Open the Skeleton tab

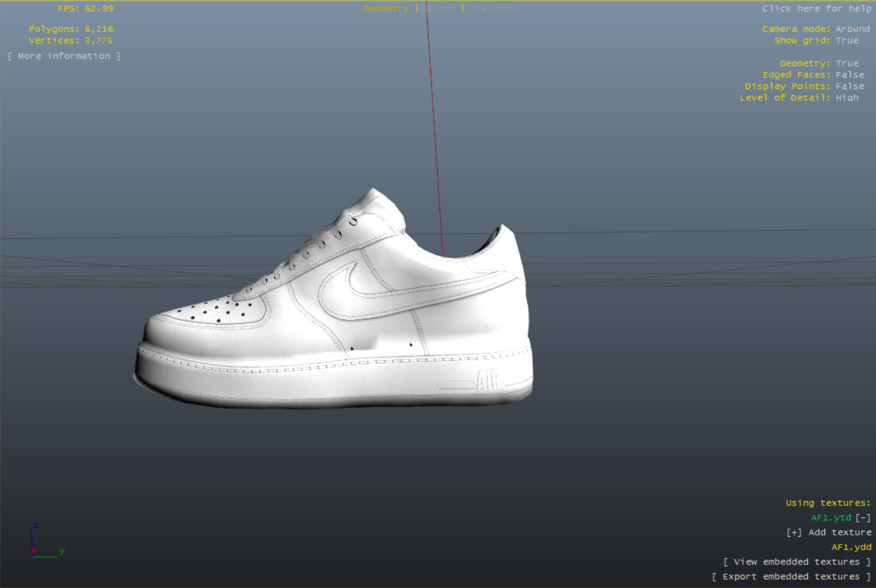(493, 9)
